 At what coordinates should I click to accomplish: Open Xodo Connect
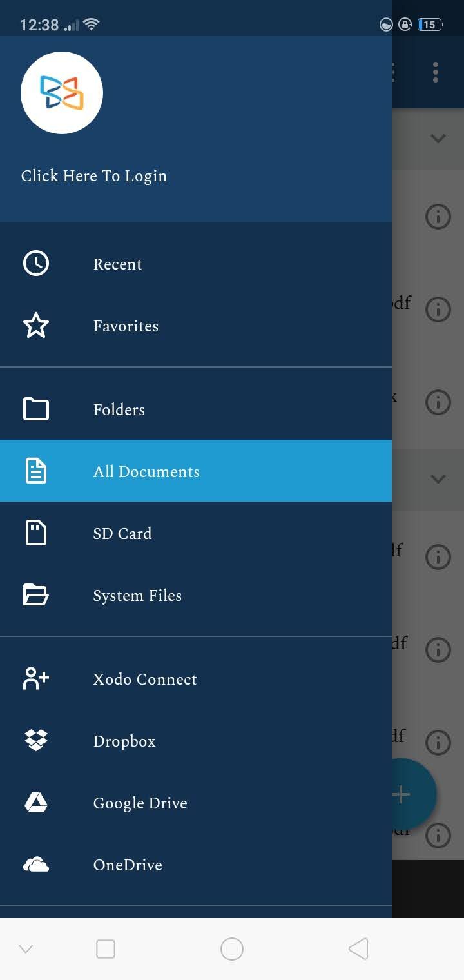click(x=196, y=679)
